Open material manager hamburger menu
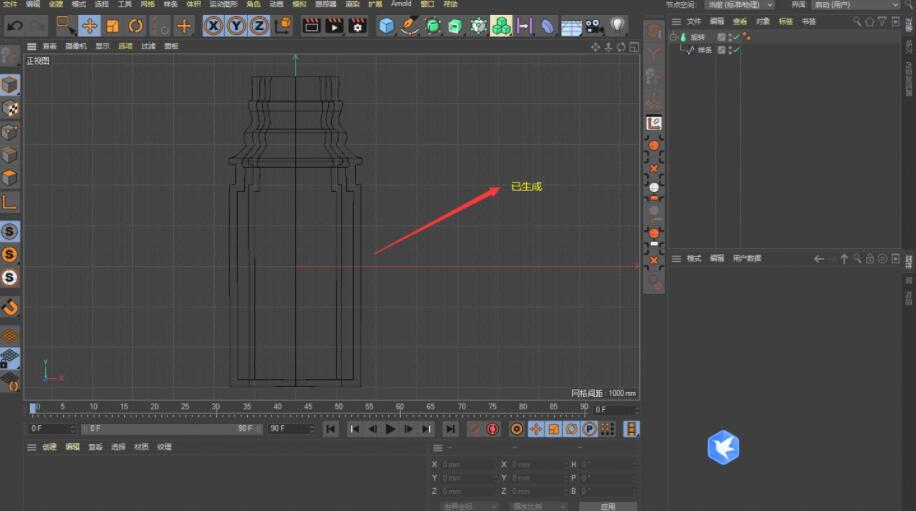Screen dimensions: 916x511 [32, 447]
